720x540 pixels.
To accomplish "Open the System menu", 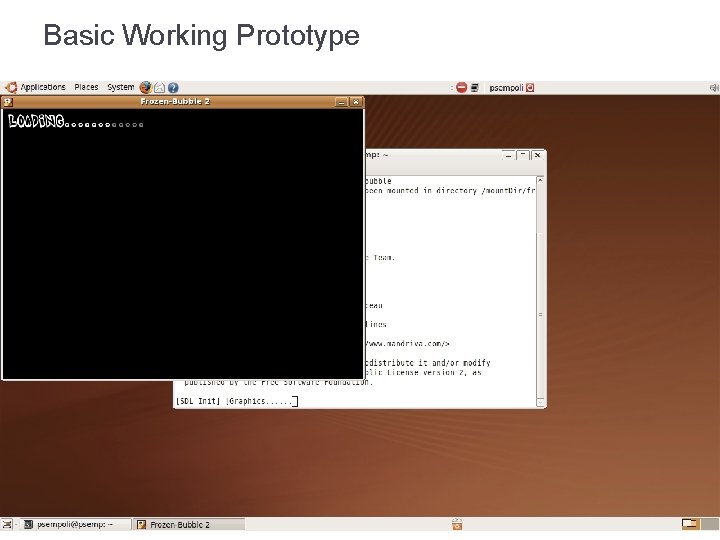I will pyautogui.click(x=121, y=87).
